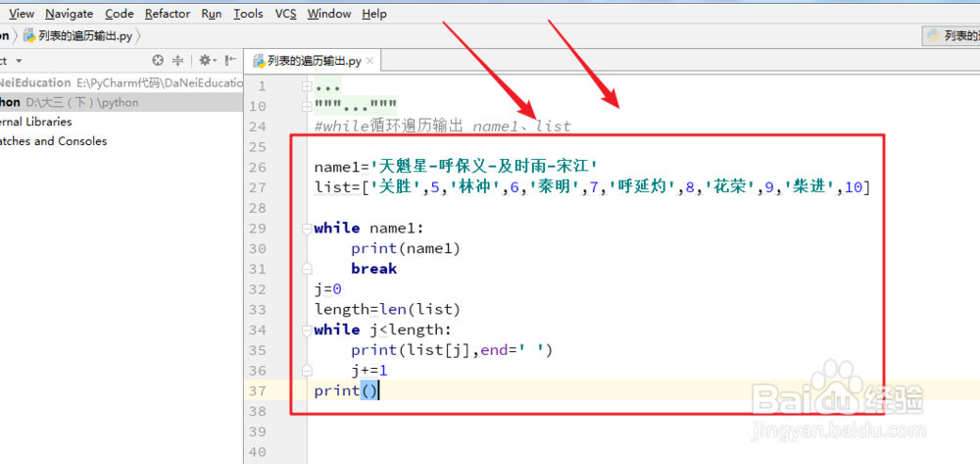Click the list assignment on line 27
The height and width of the screenshot is (464, 980).
[x=592, y=187]
